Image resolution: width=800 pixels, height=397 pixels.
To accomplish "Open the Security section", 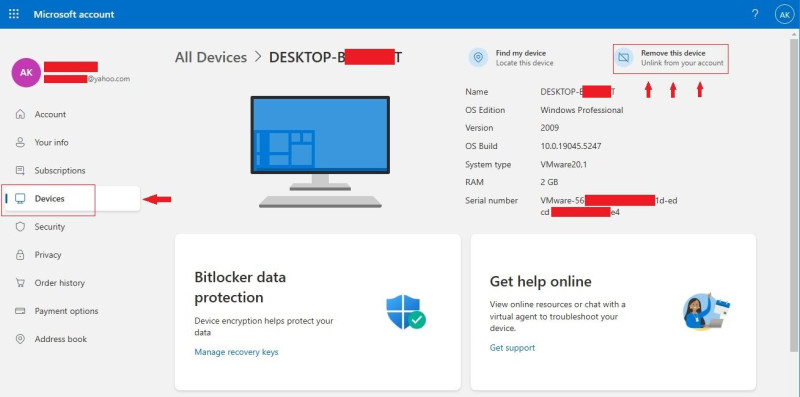I will (x=49, y=227).
